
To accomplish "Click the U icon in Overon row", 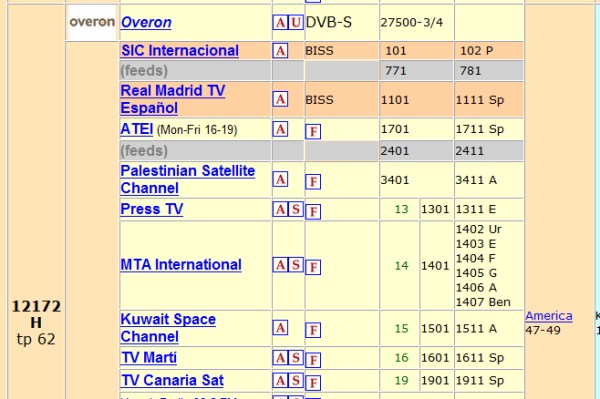I will click(x=296, y=22).
